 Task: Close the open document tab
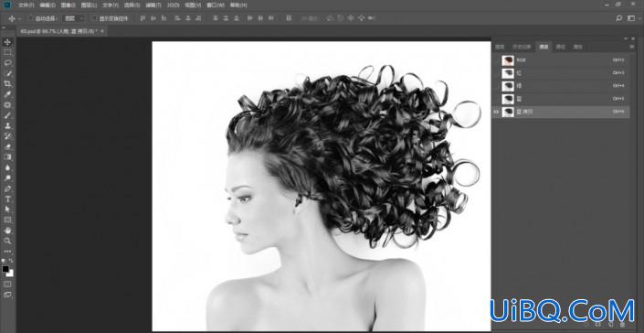(102, 31)
